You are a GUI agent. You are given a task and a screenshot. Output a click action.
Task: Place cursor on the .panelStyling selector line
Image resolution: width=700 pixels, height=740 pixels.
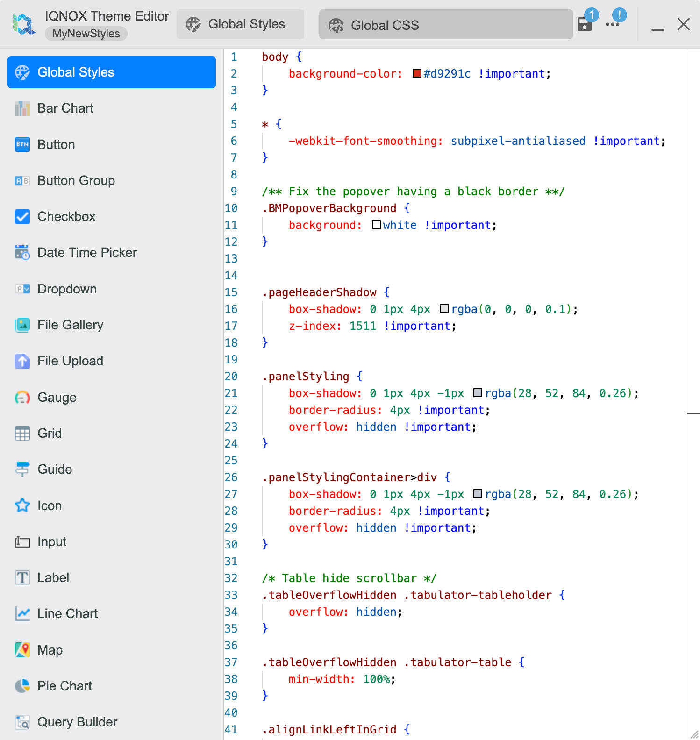308,377
